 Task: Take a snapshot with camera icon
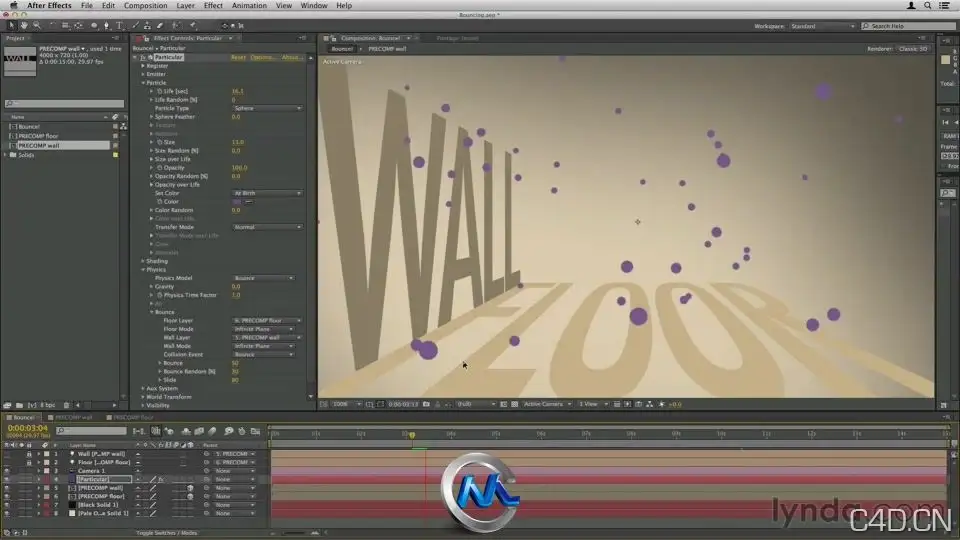(426, 404)
